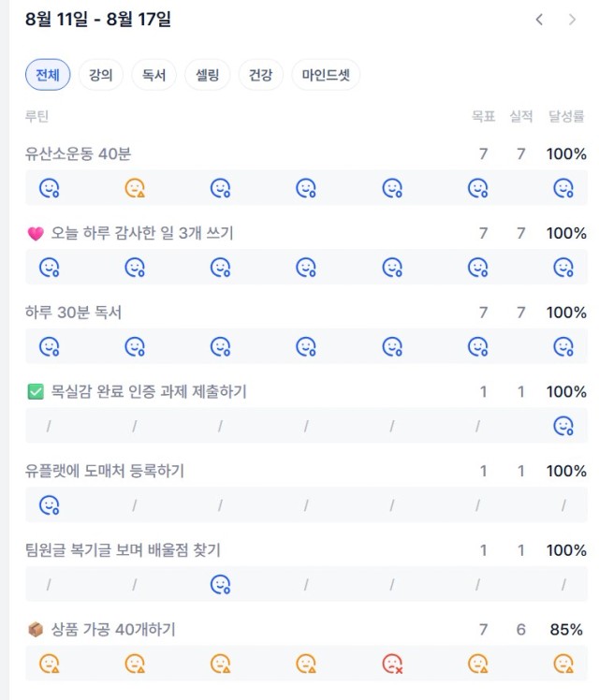Go to previous week with left chevron
599x700 pixels.
(x=539, y=20)
